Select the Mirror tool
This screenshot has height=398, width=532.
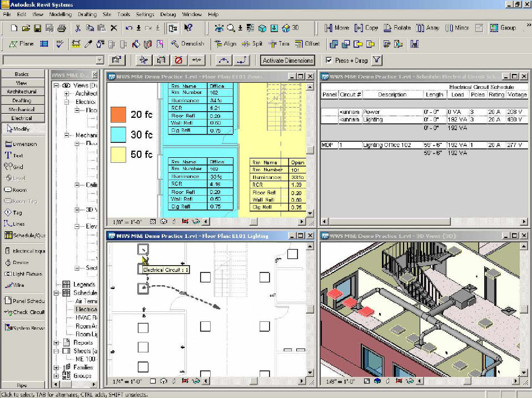457,28
